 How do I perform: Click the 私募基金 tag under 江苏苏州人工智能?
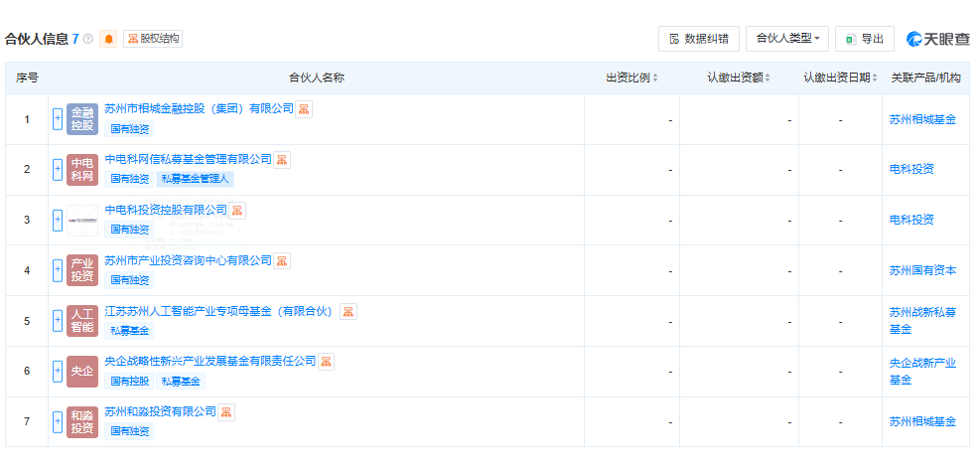(x=129, y=331)
